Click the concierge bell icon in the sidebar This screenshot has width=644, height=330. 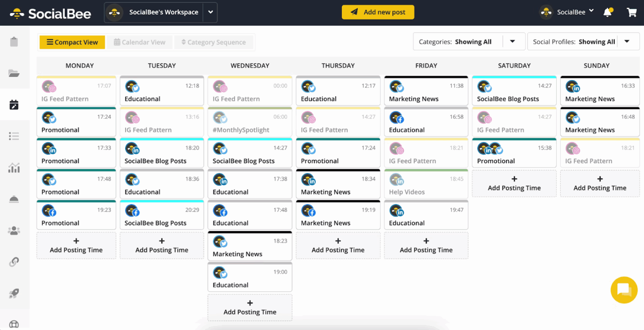tap(14, 199)
